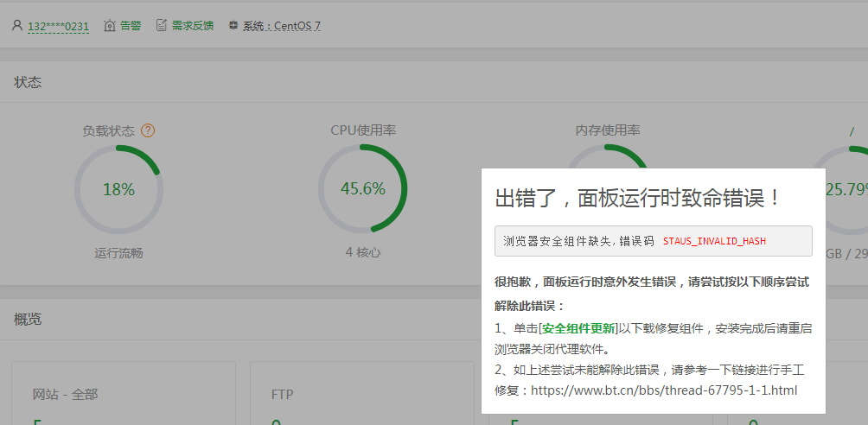This screenshot has height=425, width=868.
Task: Click the 内存使用率 label
Action: (608, 130)
